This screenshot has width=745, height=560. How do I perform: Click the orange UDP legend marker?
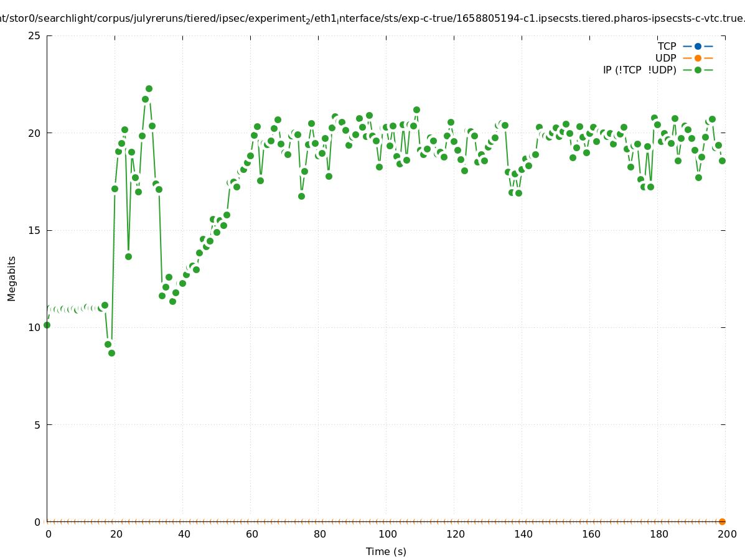[698, 58]
